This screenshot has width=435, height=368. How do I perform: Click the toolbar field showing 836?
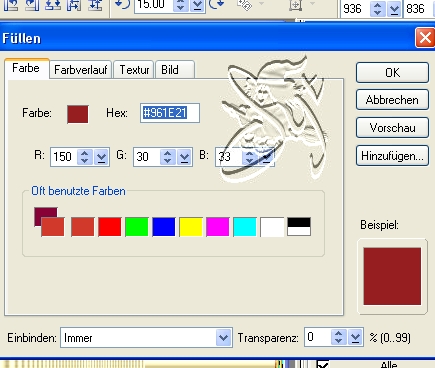pos(419,9)
